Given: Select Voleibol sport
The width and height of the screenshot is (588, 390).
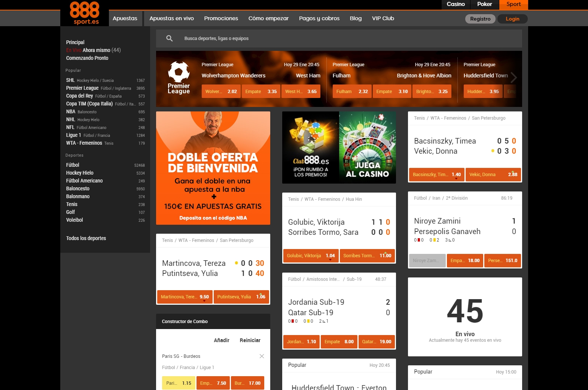Looking at the screenshot, I should pos(106,220).
